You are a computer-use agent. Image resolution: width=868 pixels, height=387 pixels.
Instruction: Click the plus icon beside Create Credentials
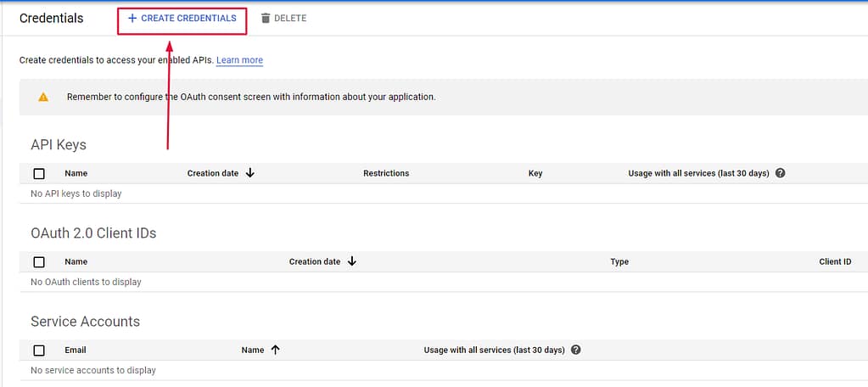[132, 19]
